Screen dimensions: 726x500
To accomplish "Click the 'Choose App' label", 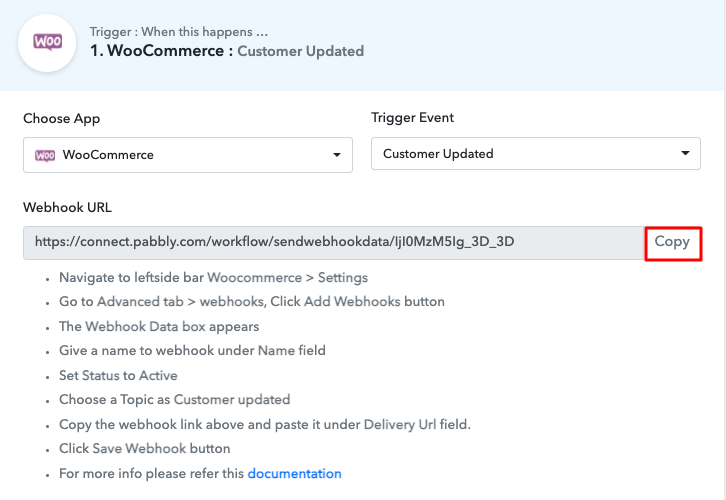I will point(62,119).
